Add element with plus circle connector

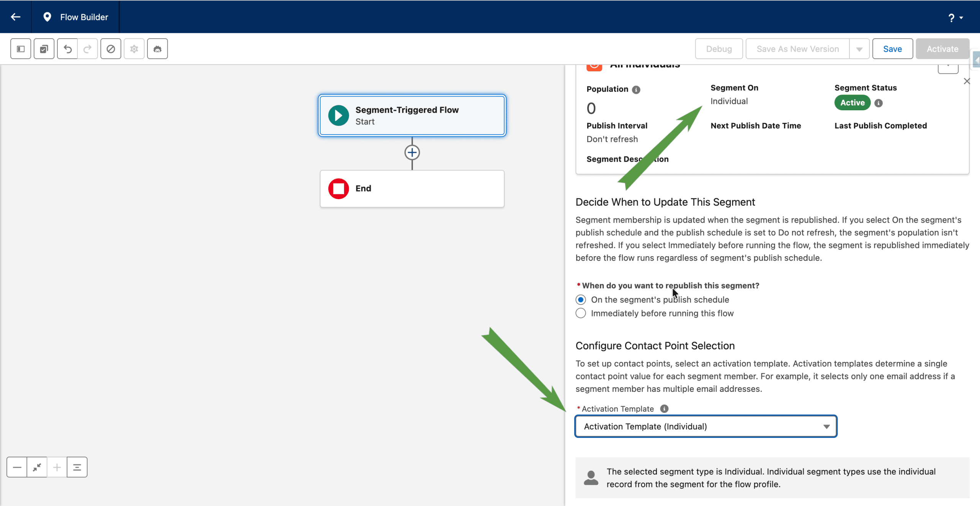pyautogui.click(x=412, y=152)
